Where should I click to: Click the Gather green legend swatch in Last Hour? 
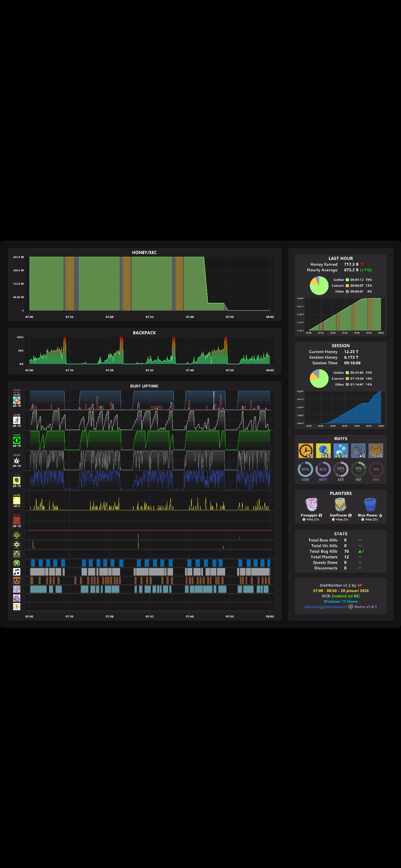coord(347,280)
